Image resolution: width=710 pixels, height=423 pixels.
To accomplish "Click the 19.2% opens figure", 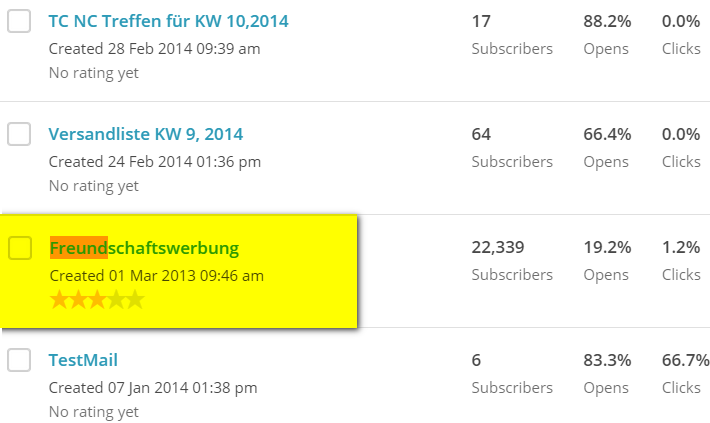I will coord(605,247).
